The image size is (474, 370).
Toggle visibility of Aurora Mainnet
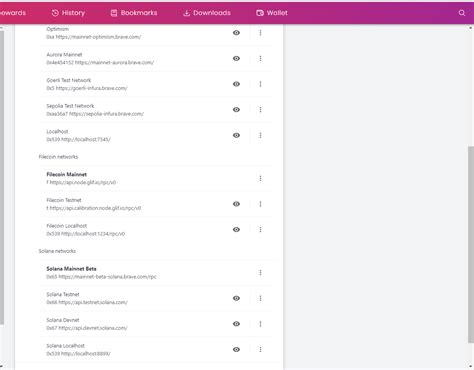tap(236, 58)
